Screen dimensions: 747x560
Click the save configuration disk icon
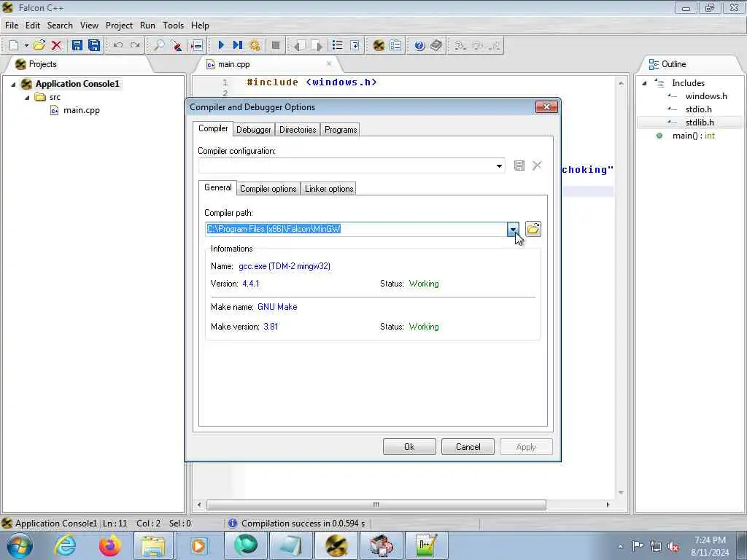(x=519, y=166)
